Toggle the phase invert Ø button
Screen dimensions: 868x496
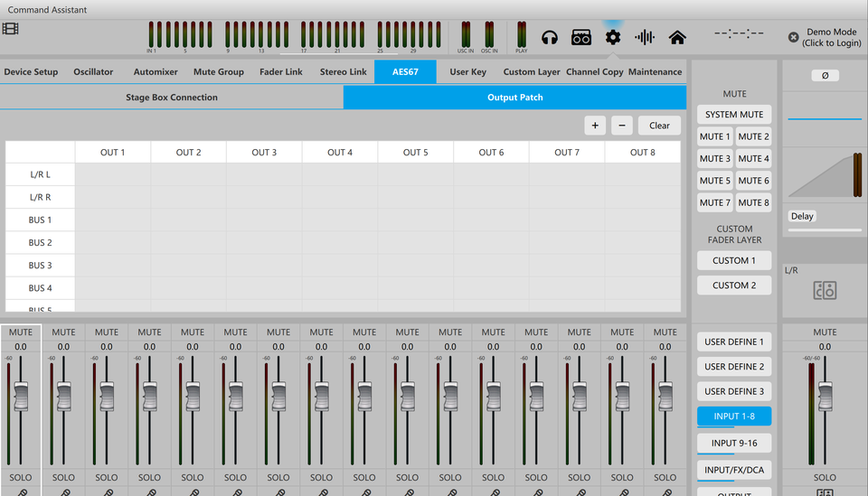[x=825, y=76]
